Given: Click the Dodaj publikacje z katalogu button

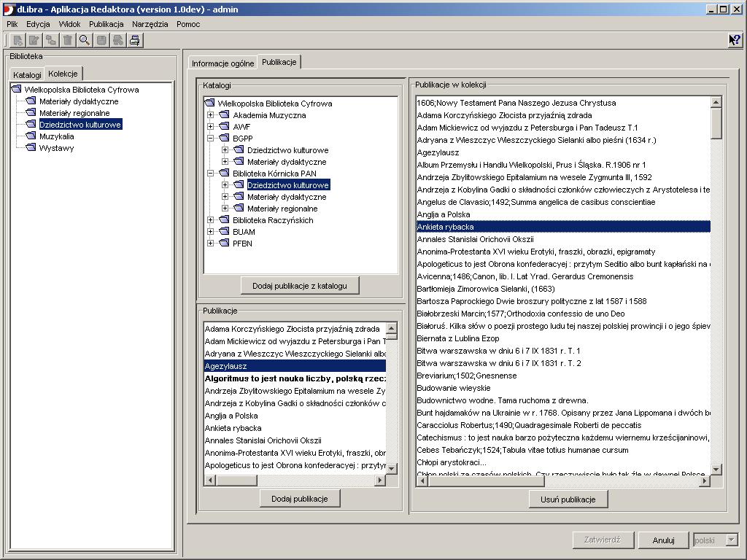Looking at the screenshot, I should [x=300, y=286].
